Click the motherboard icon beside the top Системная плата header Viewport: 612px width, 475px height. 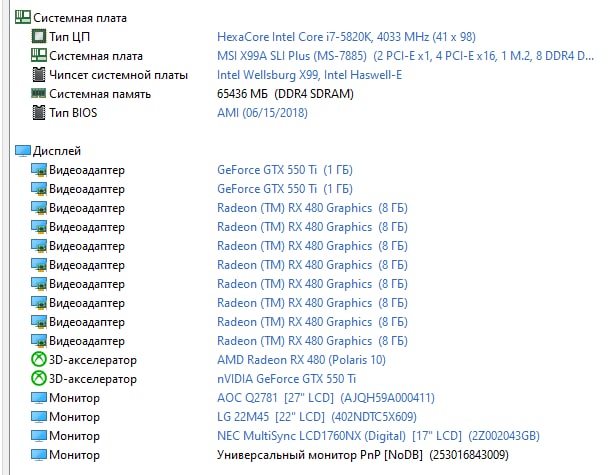click(x=23, y=17)
